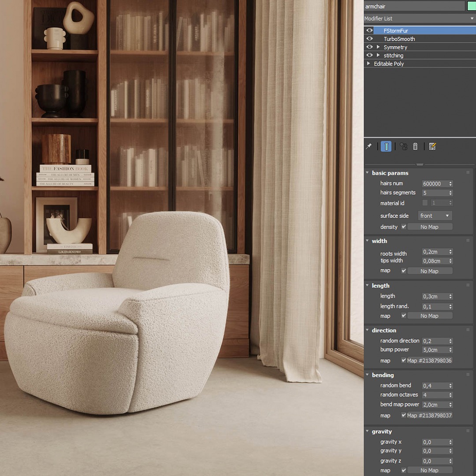Click the armchair object name field
This screenshot has height=476, width=476.
coord(414,6)
